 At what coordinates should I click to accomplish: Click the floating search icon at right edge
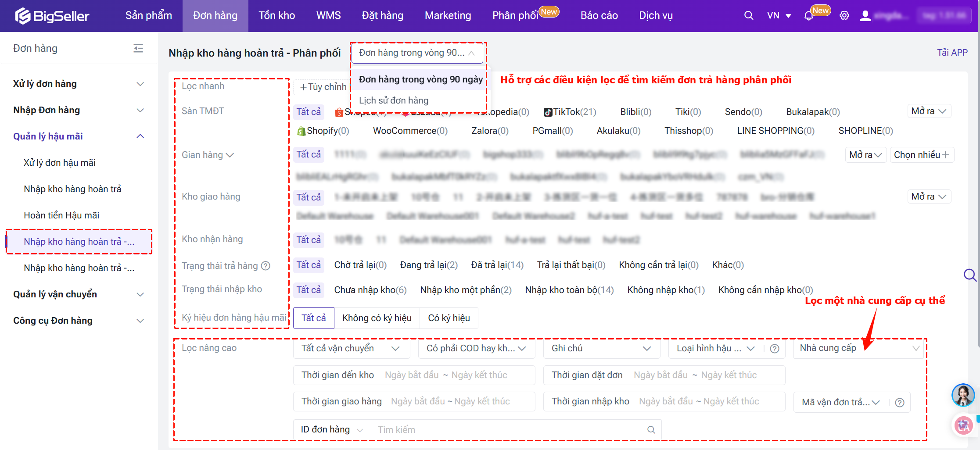pyautogui.click(x=969, y=275)
